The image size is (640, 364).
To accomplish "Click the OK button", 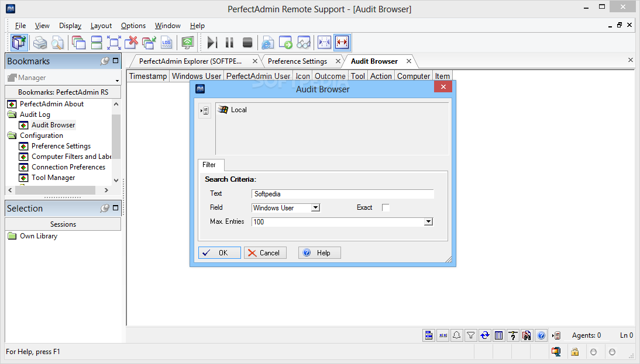I will pyautogui.click(x=219, y=253).
